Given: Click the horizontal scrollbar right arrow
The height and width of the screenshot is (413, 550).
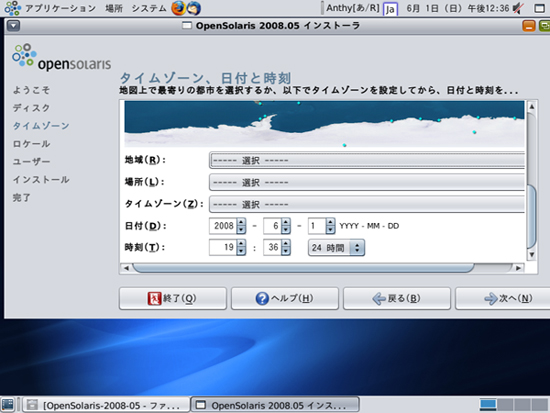Looking at the screenshot, I should (518, 268).
